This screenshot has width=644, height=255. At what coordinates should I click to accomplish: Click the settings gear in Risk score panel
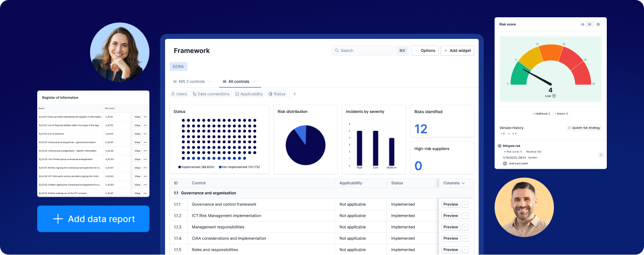pos(598,24)
